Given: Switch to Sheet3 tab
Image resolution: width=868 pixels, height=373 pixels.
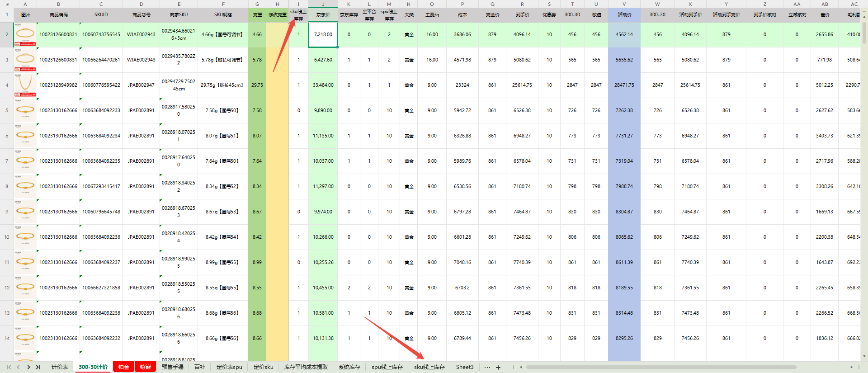Looking at the screenshot, I should pyautogui.click(x=464, y=367).
